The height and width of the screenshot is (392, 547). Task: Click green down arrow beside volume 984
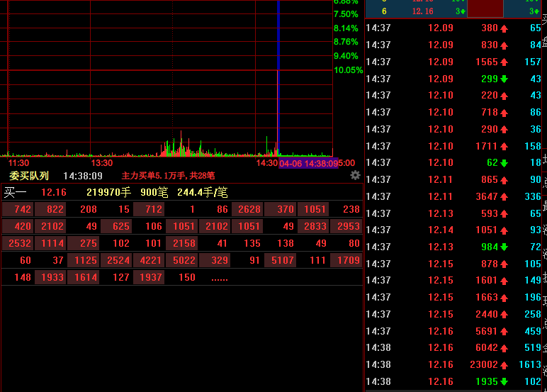(x=504, y=247)
